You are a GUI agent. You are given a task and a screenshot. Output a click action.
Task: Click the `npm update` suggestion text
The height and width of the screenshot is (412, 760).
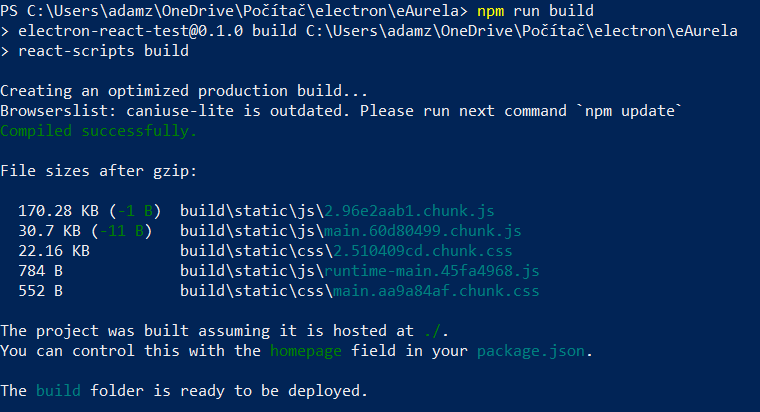click(x=630, y=111)
